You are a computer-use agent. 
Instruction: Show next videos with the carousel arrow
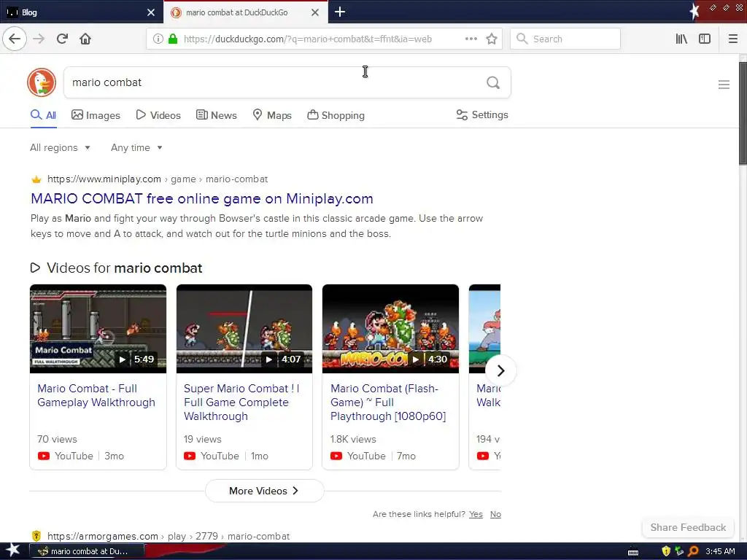[x=500, y=370]
